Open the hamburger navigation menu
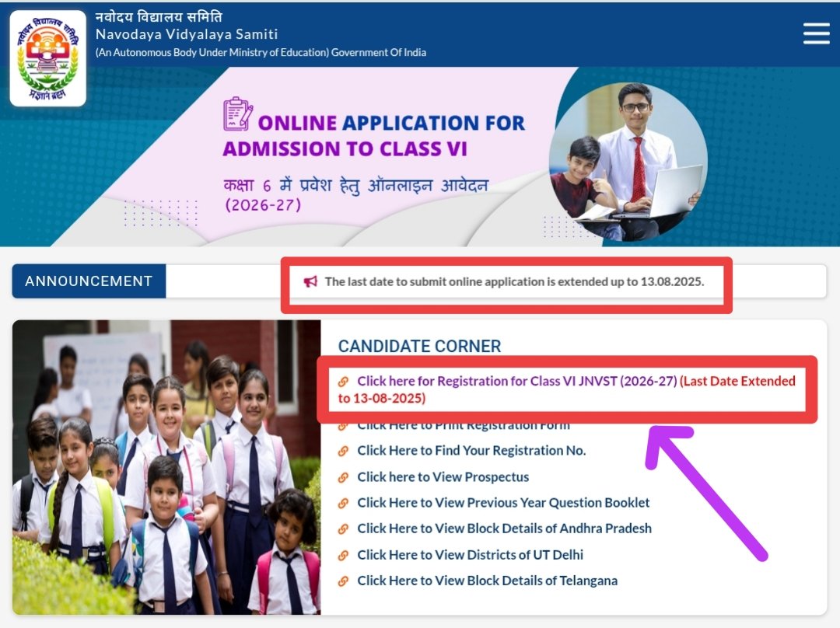 coord(816,33)
